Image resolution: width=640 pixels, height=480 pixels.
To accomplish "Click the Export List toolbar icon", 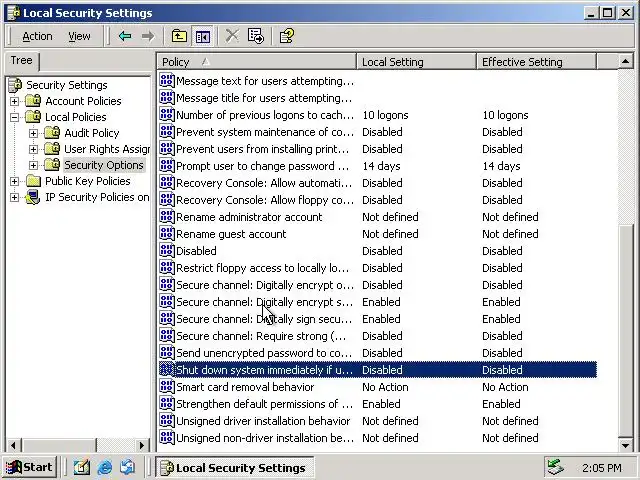I will click(x=256, y=36).
